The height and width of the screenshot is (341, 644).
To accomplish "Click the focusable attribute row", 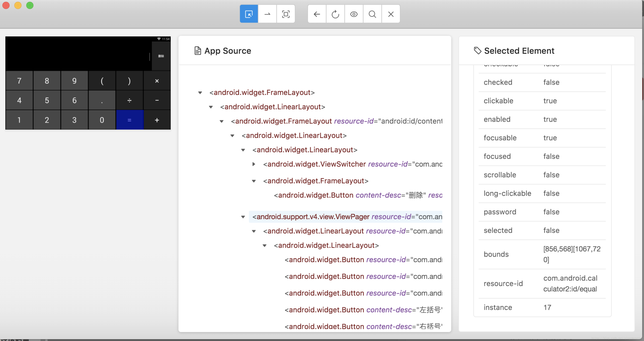I will pyautogui.click(x=542, y=138).
